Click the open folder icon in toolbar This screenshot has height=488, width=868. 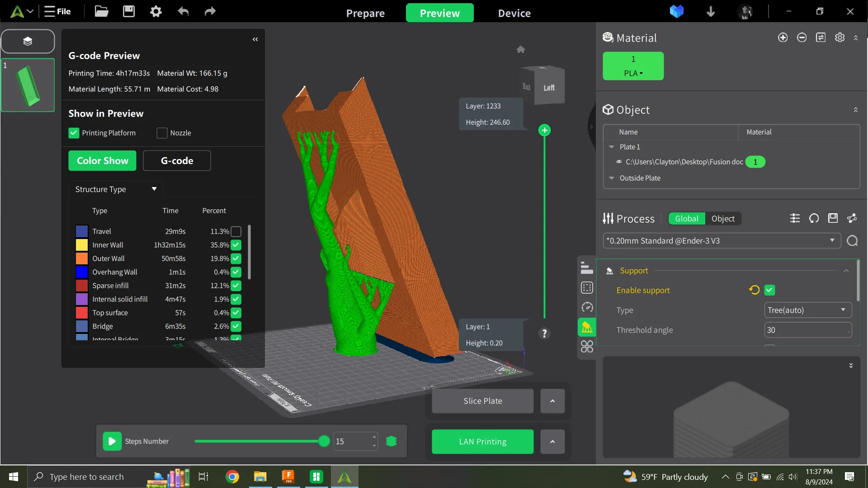tap(101, 11)
